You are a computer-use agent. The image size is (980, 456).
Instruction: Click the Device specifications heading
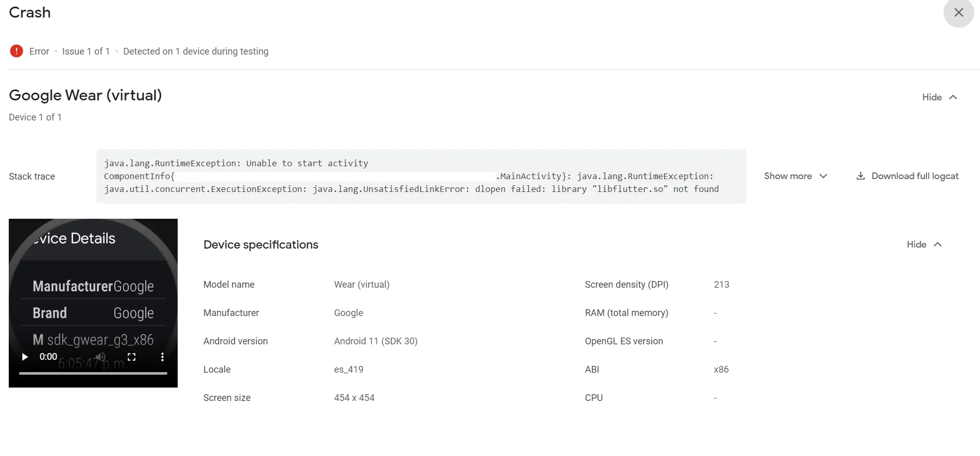pos(261,245)
